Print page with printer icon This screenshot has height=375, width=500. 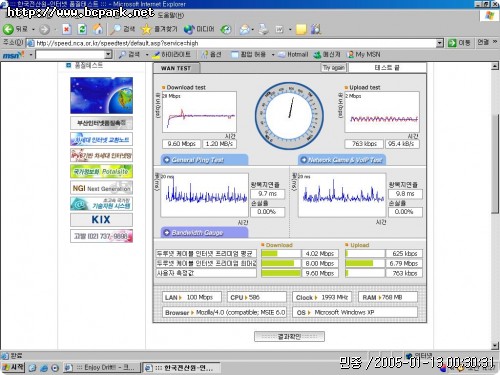coord(264,29)
